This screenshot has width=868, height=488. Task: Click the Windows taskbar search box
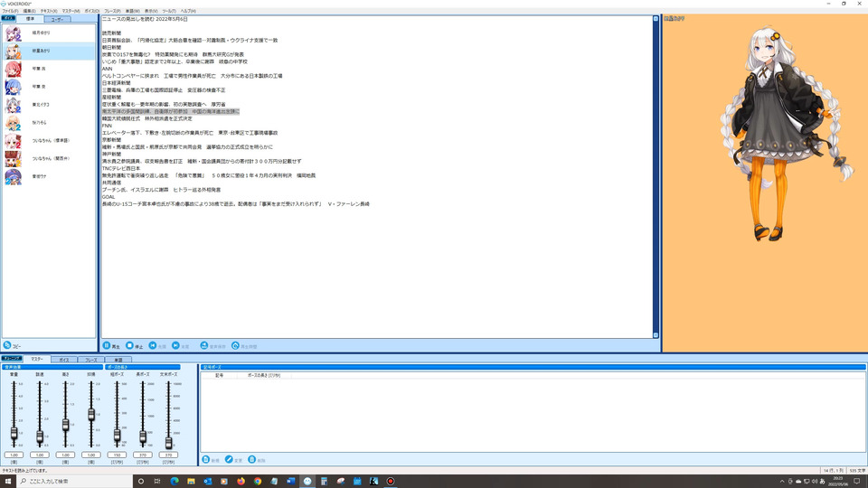(x=75, y=481)
